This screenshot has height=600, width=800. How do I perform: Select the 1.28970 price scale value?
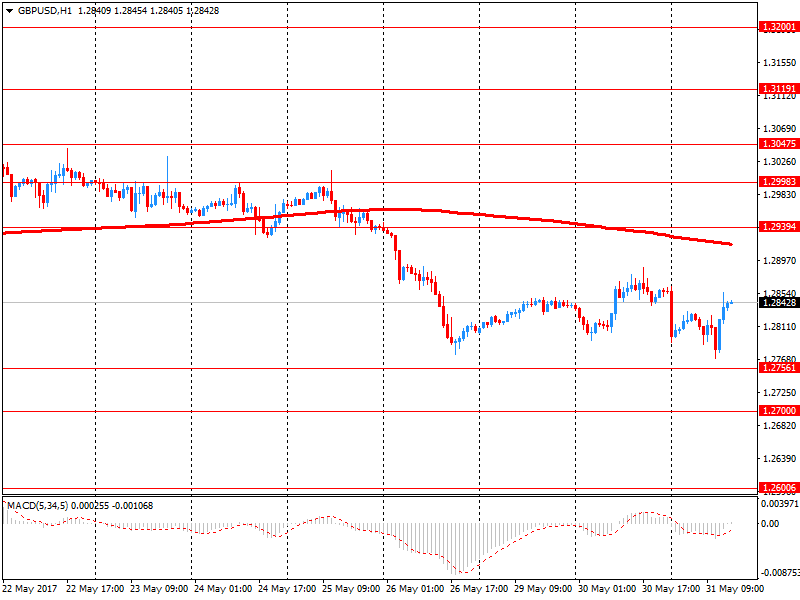(780, 261)
